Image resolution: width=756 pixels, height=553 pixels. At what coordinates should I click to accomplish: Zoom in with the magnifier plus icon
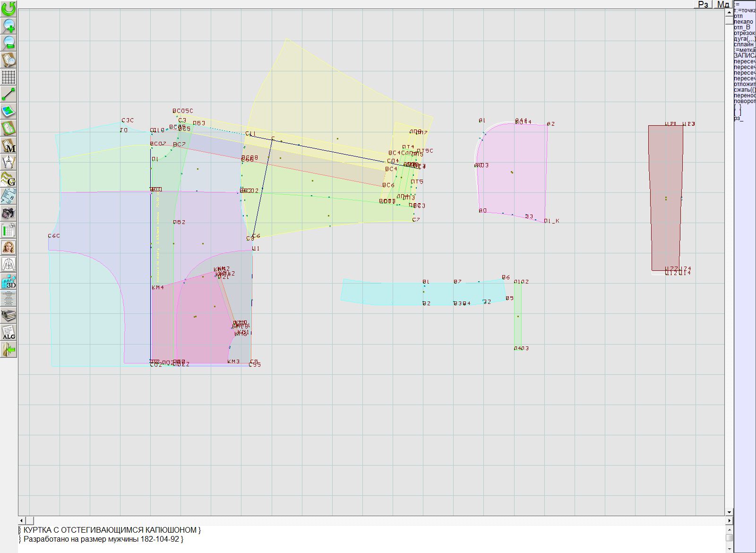tap(9, 26)
